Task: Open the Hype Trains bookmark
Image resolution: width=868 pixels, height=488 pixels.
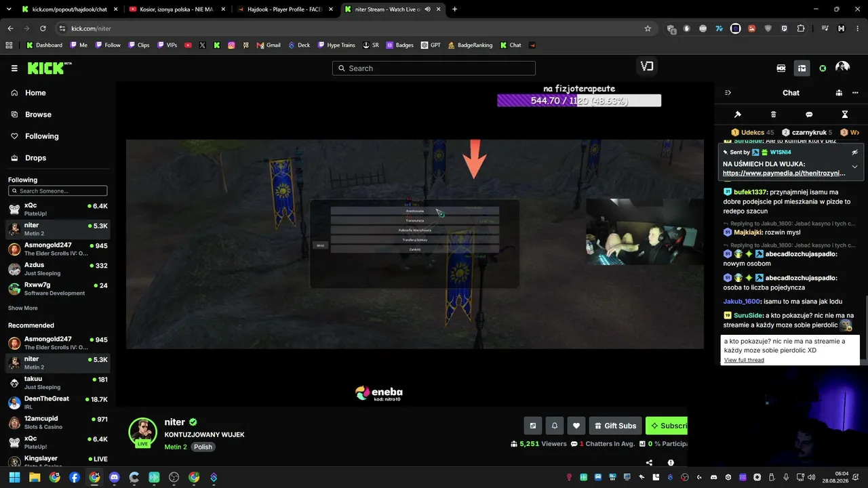Action: pos(336,45)
